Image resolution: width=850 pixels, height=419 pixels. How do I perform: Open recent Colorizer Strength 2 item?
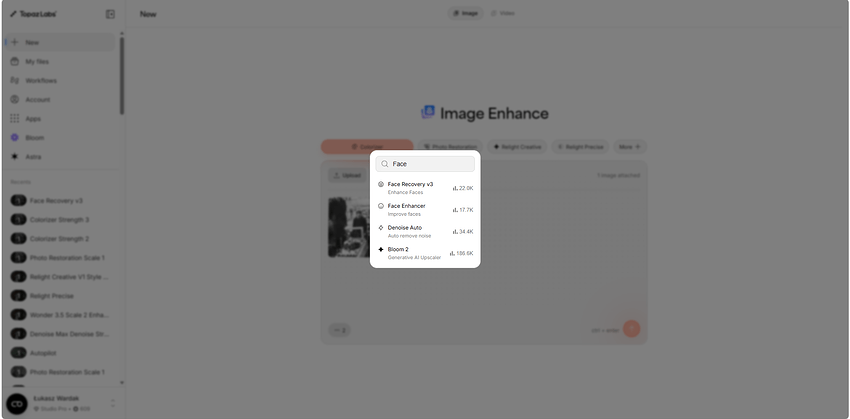tap(60, 238)
